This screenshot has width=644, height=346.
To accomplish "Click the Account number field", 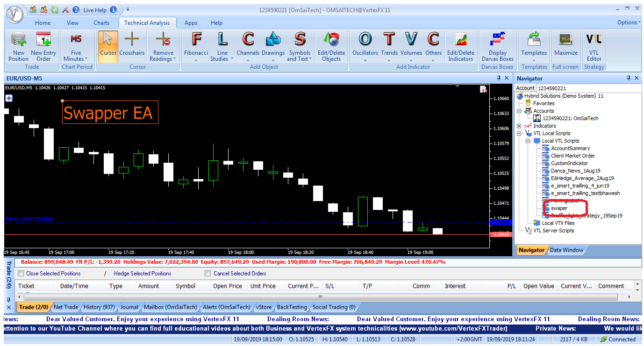I will (x=589, y=88).
